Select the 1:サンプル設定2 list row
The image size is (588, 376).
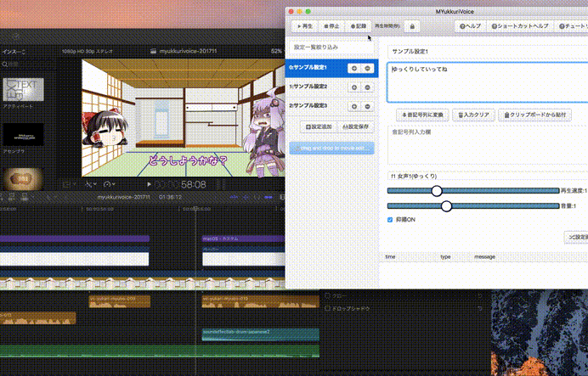331,87
